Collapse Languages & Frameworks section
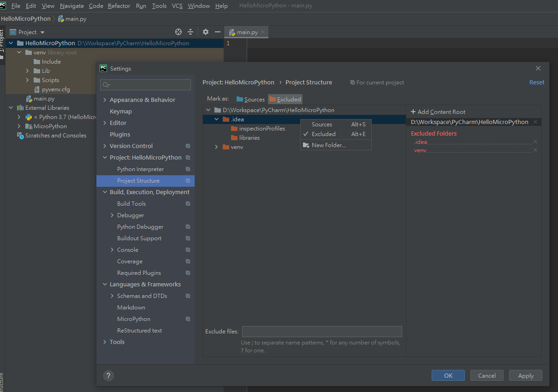The image size is (558, 392). click(105, 285)
